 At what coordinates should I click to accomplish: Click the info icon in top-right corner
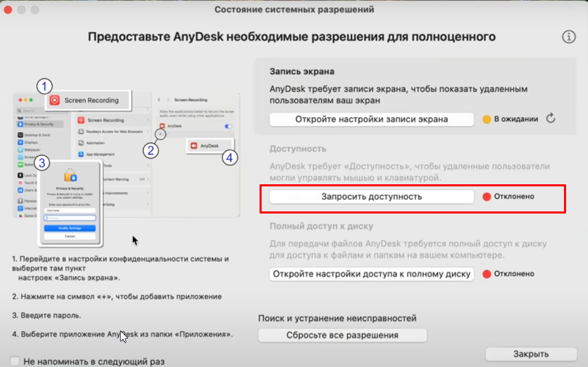pos(568,37)
